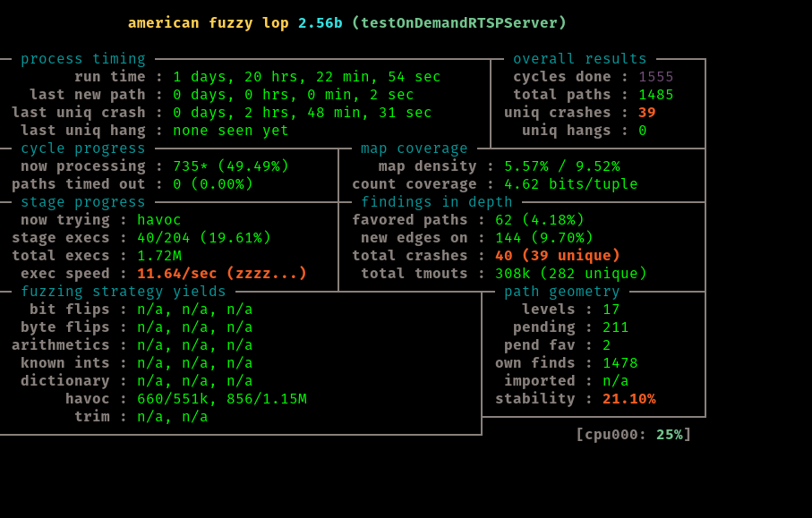Screen dimensions: 812x518
Task: Click the "havoc" now trying value
Action: coord(158,220)
